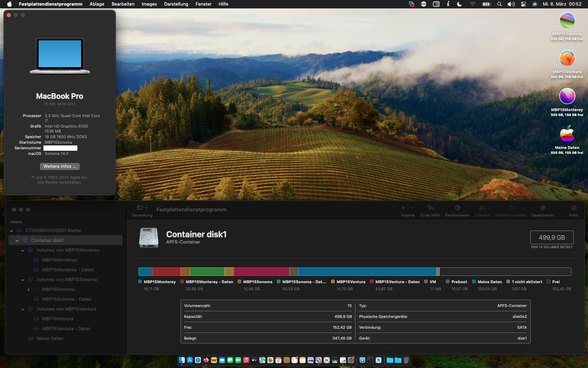Viewport: 588px width, 368px height.
Task: Click the MacBook Pro image in About window
Action: tap(60, 56)
